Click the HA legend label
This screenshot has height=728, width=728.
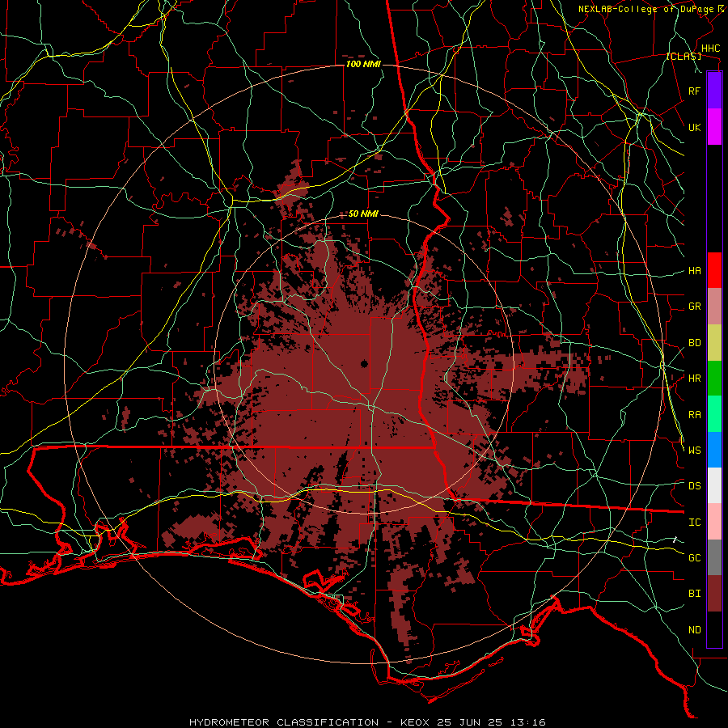(694, 271)
